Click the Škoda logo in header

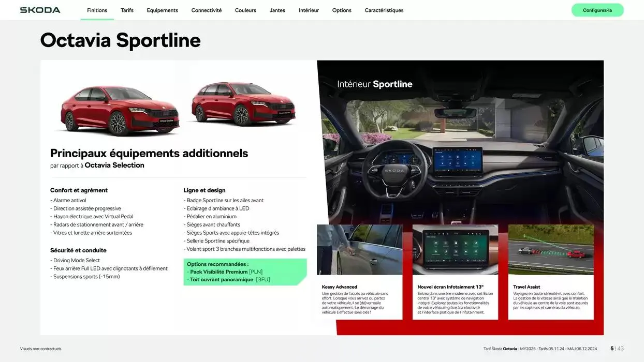[x=40, y=10]
